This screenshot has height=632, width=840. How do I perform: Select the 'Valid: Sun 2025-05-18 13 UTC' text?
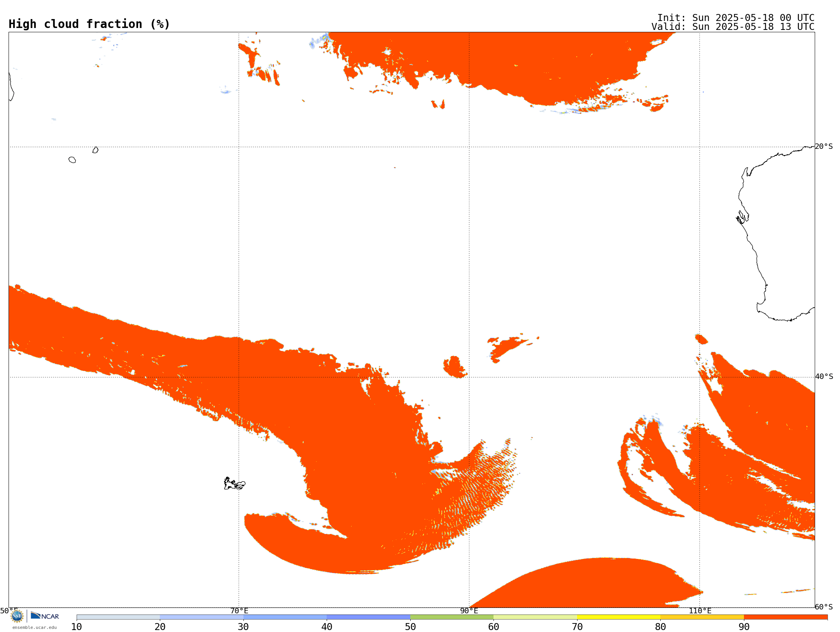(733, 27)
